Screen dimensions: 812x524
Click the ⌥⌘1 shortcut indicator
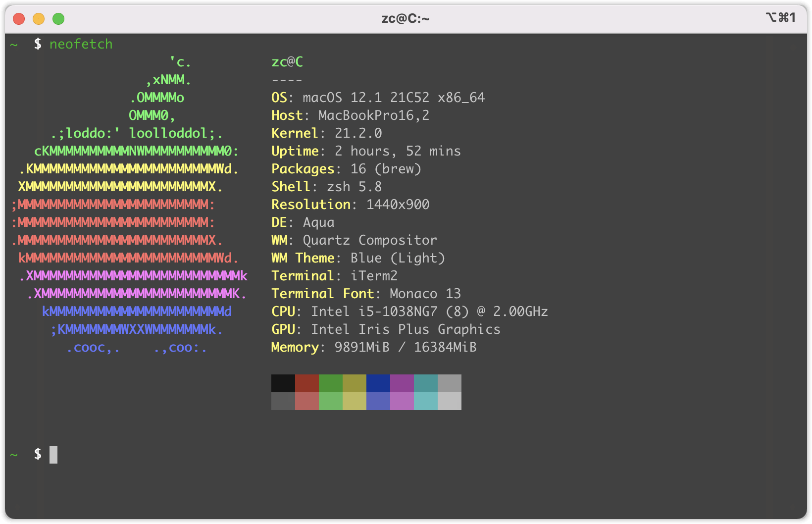781,18
